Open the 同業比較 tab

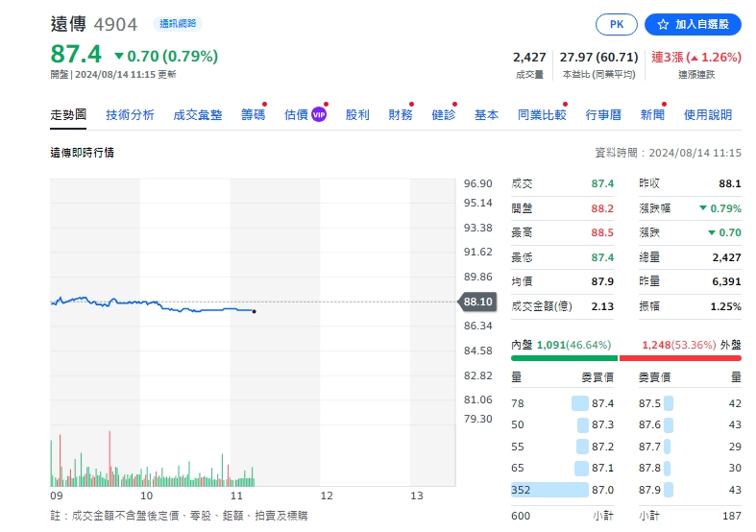pyautogui.click(x=542, y=114)
